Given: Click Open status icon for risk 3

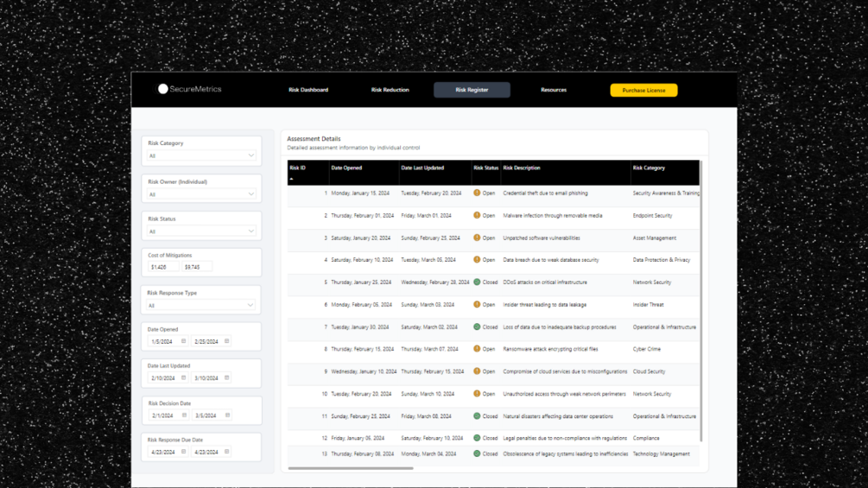Looking at the screenshot, I should coord(477,238).
